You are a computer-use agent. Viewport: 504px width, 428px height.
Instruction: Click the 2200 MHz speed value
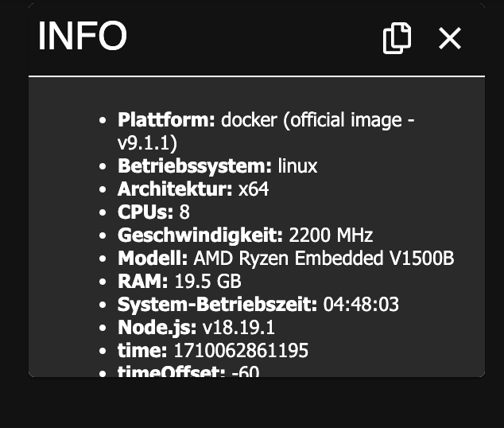coord(331,235)
